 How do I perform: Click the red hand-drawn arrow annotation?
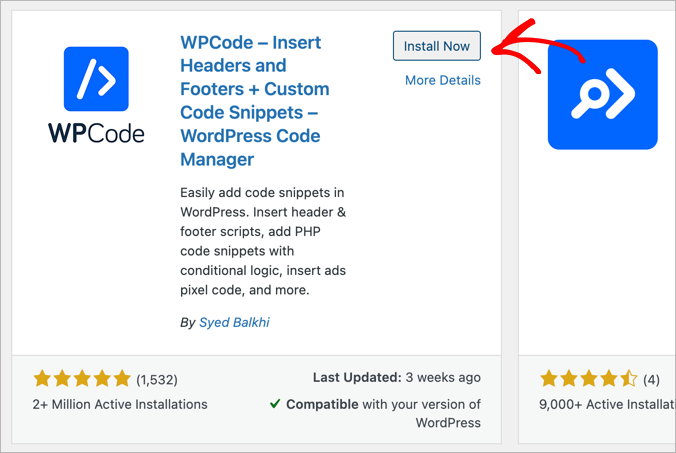point(522,46)
